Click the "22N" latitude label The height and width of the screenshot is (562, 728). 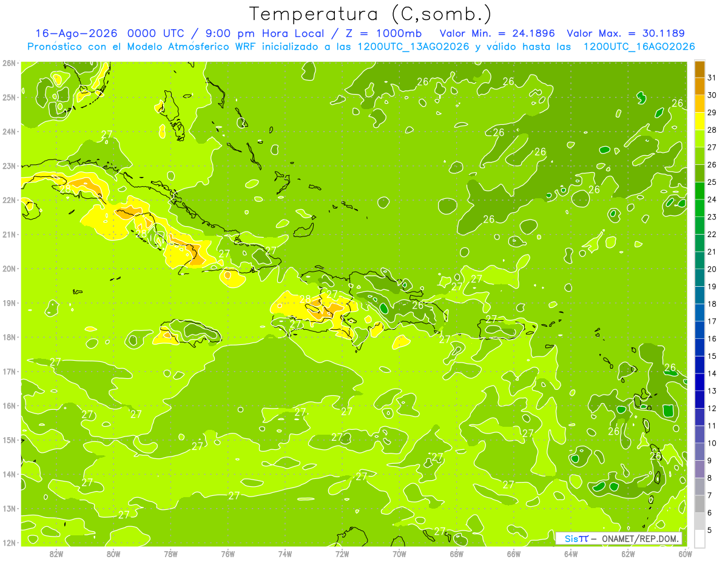point(9,200)
